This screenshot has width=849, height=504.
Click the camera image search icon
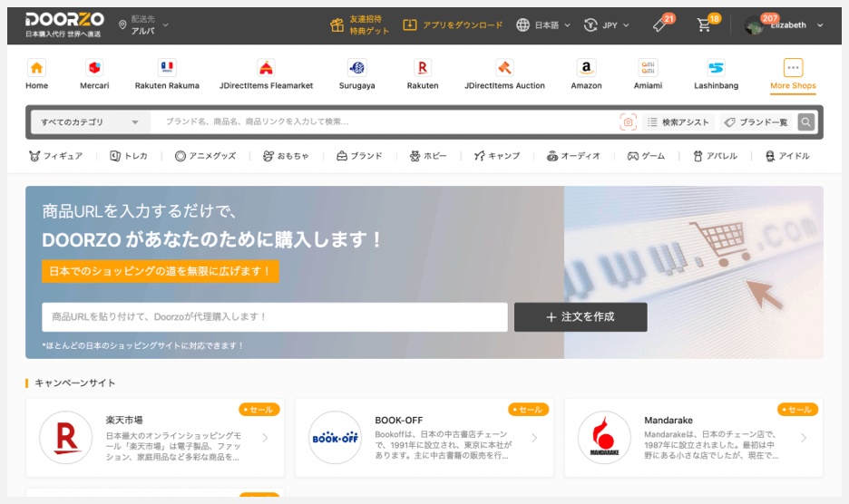pos(628,121)
